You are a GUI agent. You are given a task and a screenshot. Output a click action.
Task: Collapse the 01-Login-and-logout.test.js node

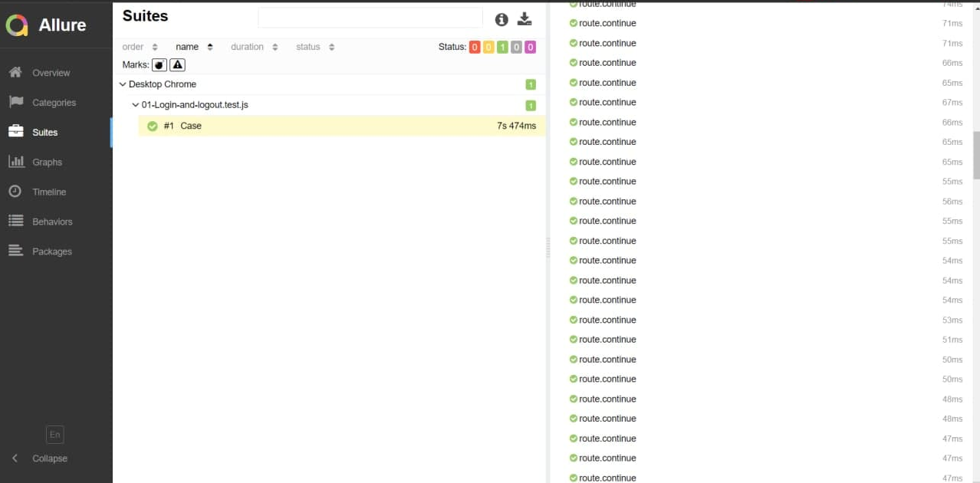(136, 105)
